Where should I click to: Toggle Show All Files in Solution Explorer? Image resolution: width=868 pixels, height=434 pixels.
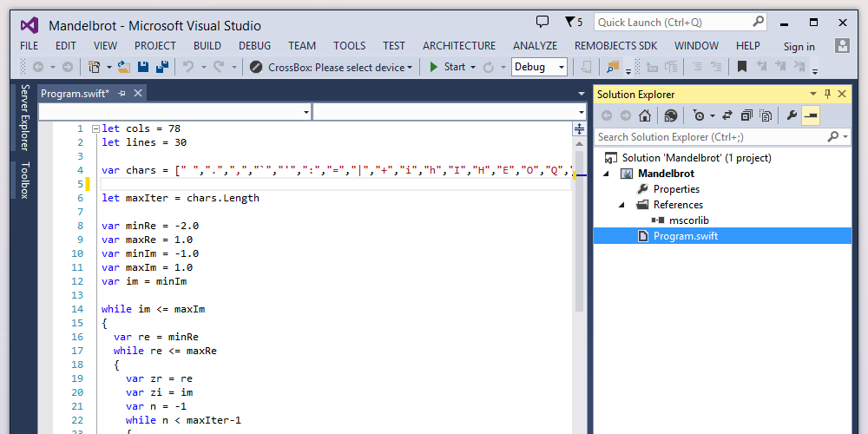point(766,115)
